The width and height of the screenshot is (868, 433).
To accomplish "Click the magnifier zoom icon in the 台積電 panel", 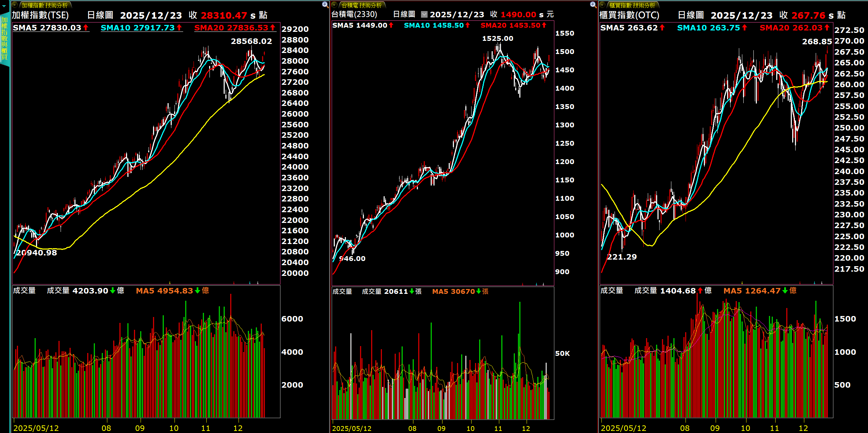I will [593, 4].
